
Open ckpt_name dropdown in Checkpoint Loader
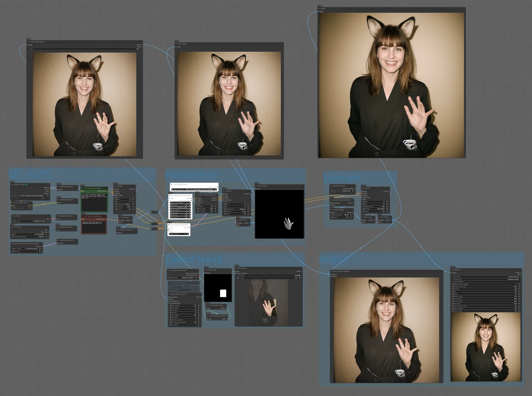click(x=30, y=196)
